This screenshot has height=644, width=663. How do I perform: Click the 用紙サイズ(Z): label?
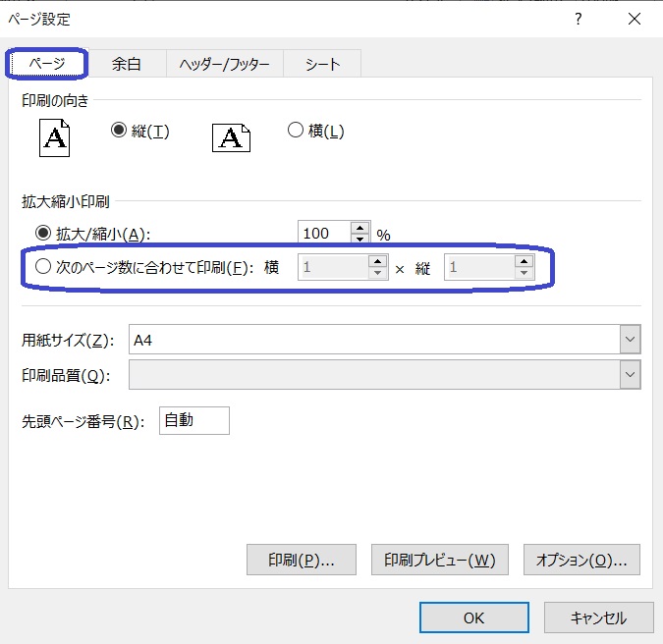[68, 341]
